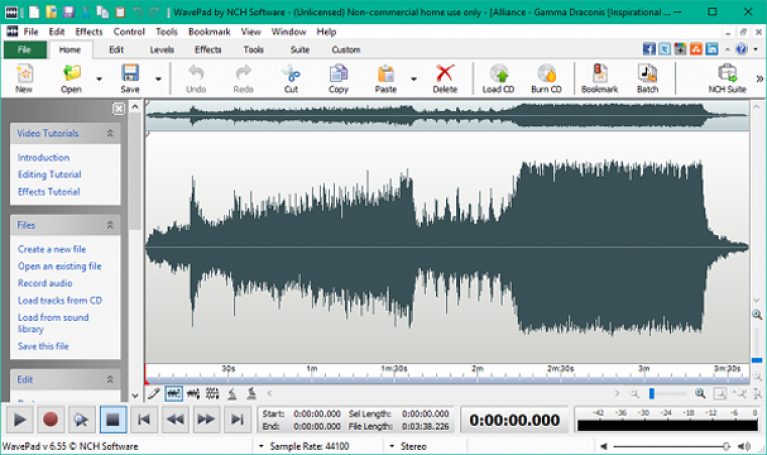The width and height of the screenshot is (767, 455).
Task: Expand the toolbar overflow chevron
Action: pyautogui.click(x=760, y=78)
